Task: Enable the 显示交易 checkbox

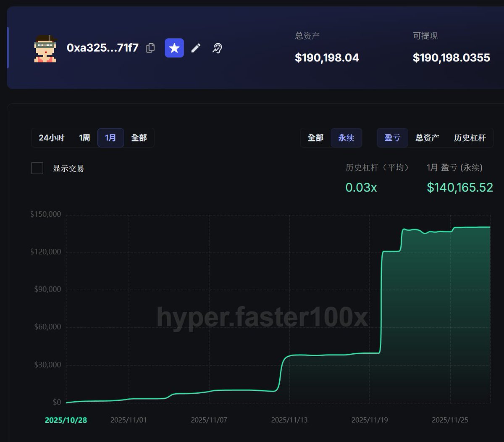Action: (37, 168)
